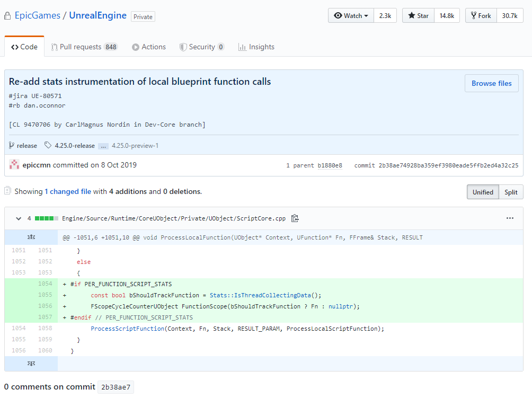Screen dimensions: 532x398
Task: Click the 848 pull requests counter
Action: (111, 47)
